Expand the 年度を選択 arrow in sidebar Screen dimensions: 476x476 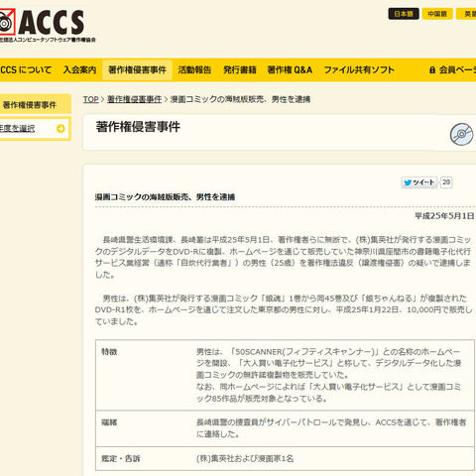[x=60, y=129]
